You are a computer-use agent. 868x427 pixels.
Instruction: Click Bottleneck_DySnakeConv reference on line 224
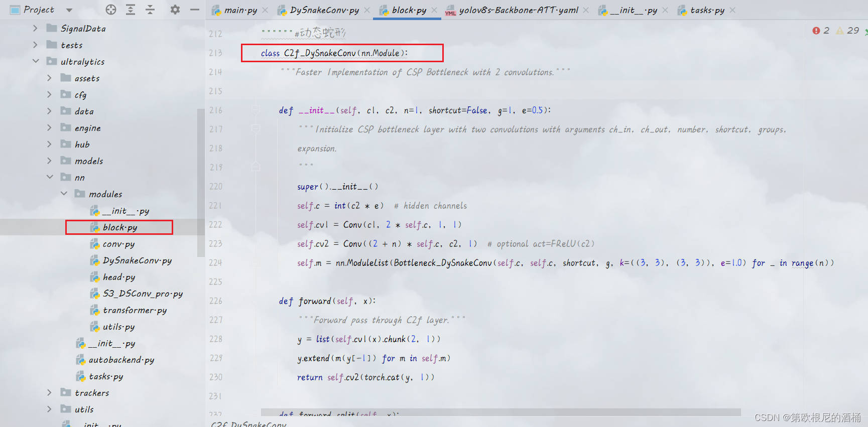point(443,263)
